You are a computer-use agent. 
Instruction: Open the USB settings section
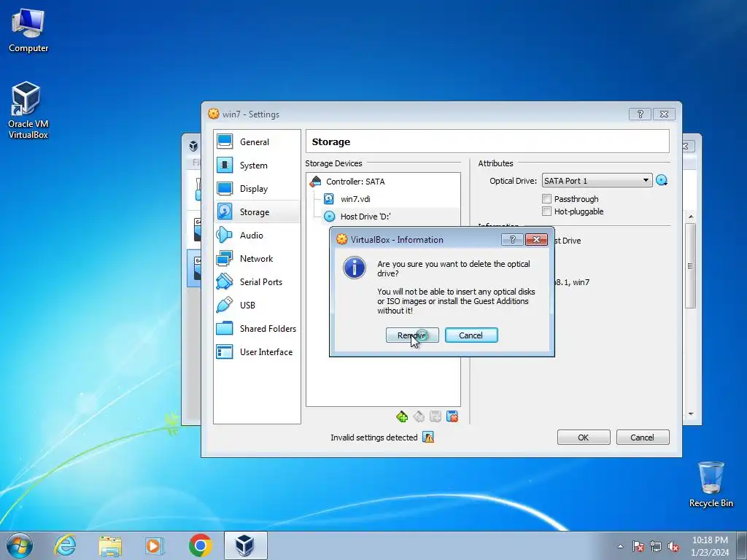(257, 306)
